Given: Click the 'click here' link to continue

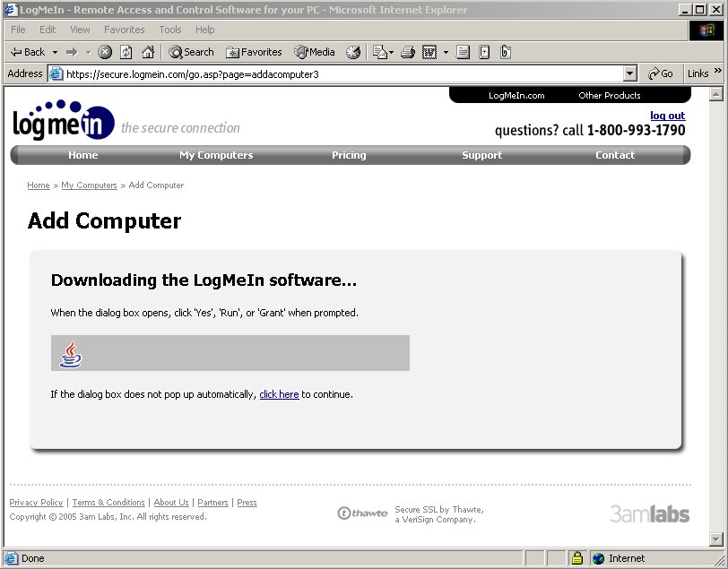Looking at the screenshot, I should coord(279,394).
